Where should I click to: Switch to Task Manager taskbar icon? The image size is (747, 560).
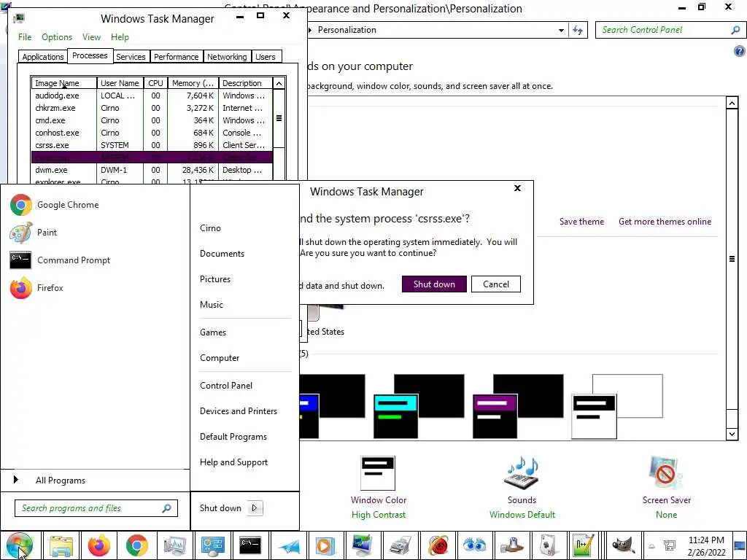(x=174, y=545)
